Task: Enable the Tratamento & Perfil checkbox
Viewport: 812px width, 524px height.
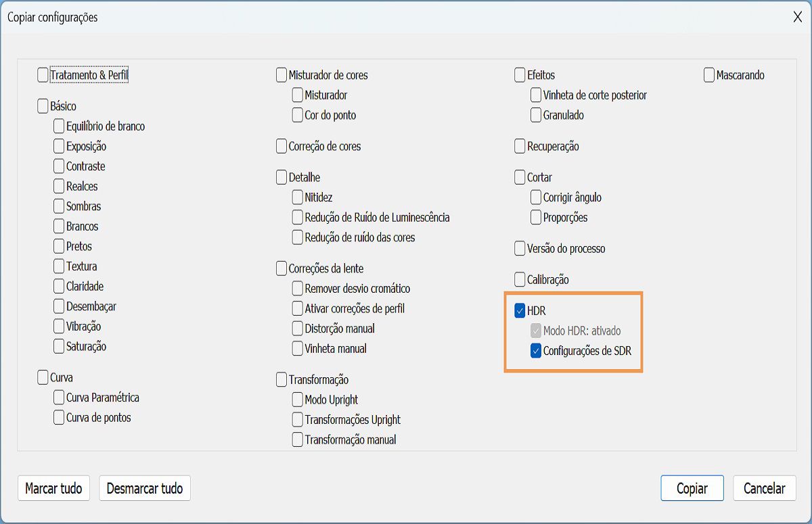Action: coord(42,75)
